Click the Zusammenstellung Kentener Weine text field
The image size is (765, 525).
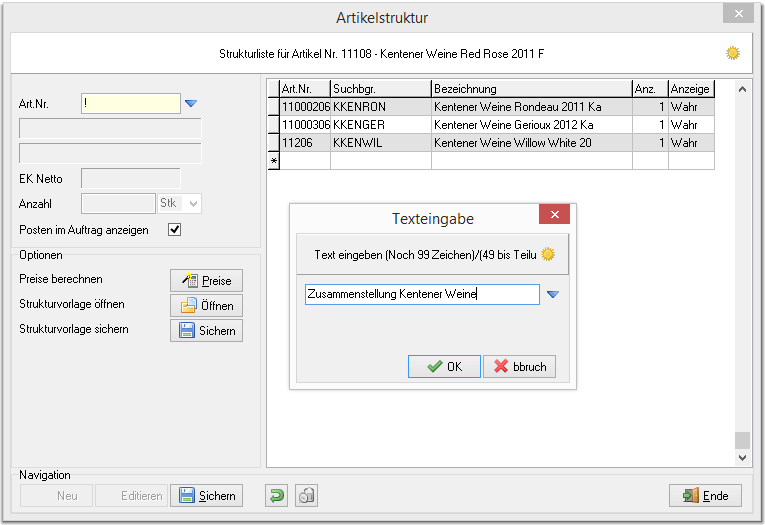(x=423, y=294)
